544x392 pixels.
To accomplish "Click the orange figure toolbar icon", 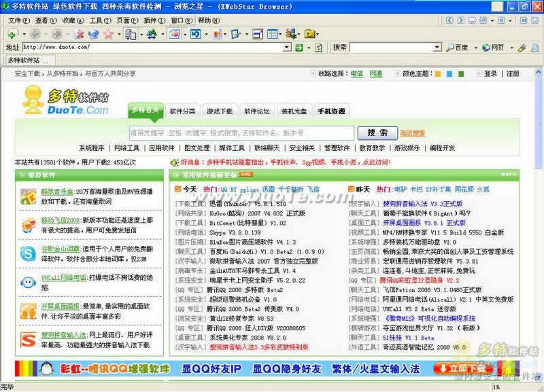I will click(x=217, y=34).
